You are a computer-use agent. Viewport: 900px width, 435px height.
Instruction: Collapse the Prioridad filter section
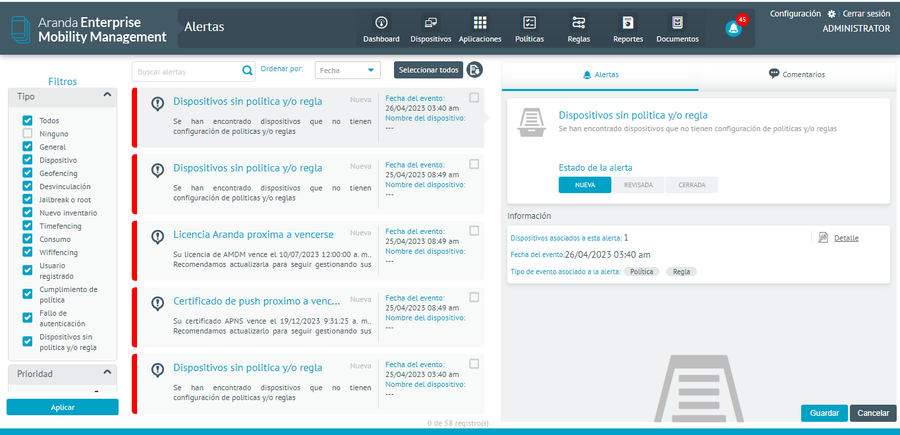(x=107, y=374)
